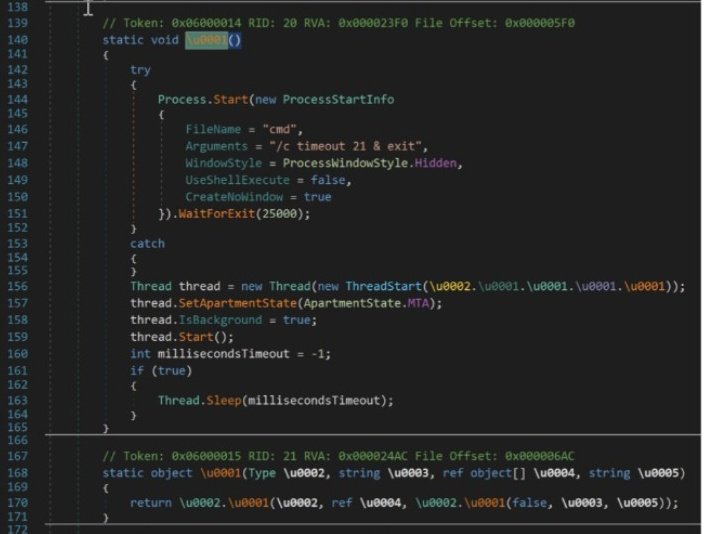
Task: Click the Arguments property
Action: tap(216, 146)
